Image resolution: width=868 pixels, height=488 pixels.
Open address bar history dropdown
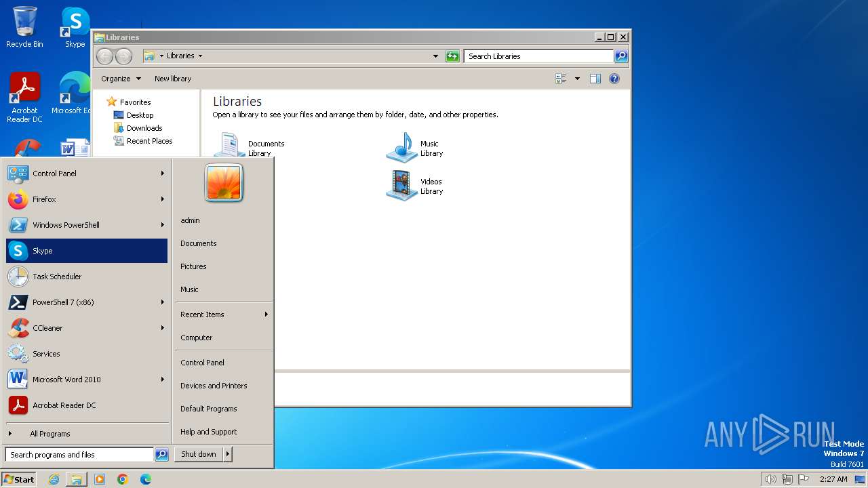pos(435,56)
